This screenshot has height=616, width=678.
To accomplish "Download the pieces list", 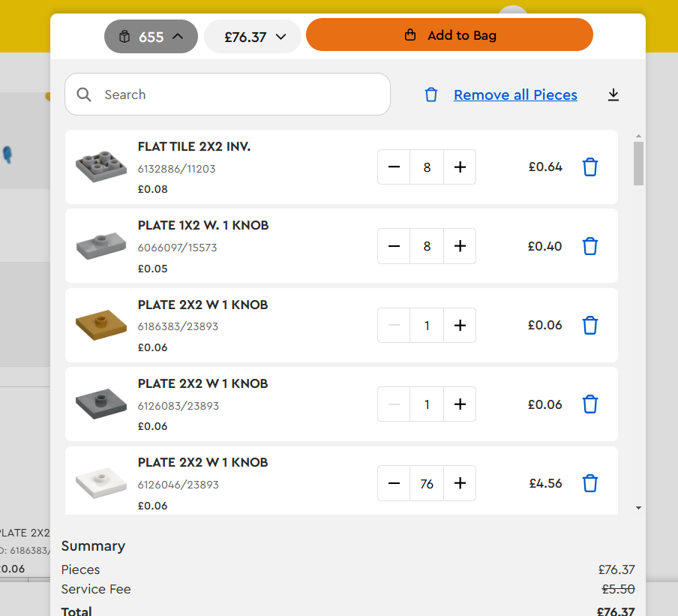I will tap(613, 95).
